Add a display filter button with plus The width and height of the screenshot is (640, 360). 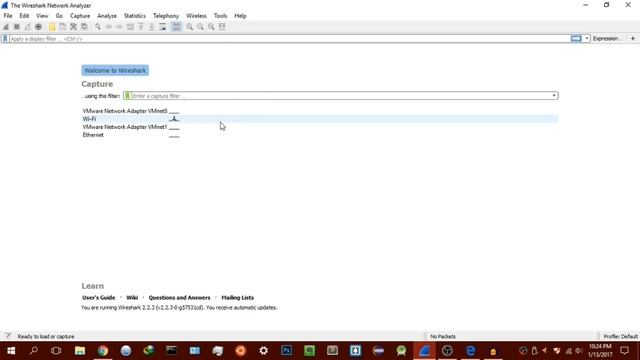[x=633, y=38]
